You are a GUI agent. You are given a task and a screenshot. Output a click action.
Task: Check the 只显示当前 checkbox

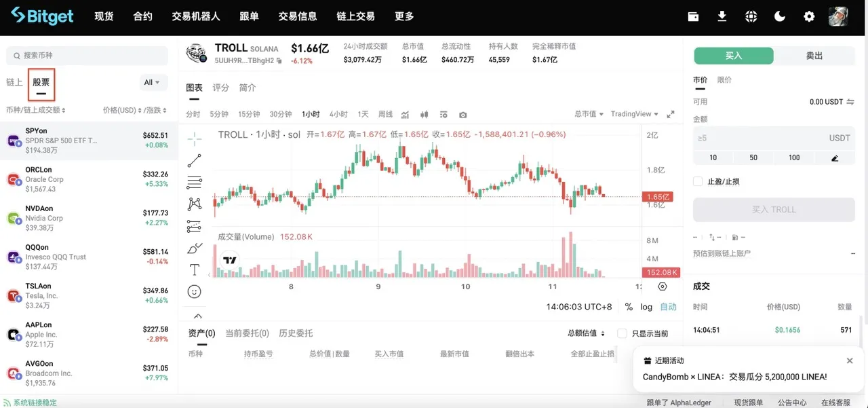(622, 333)
